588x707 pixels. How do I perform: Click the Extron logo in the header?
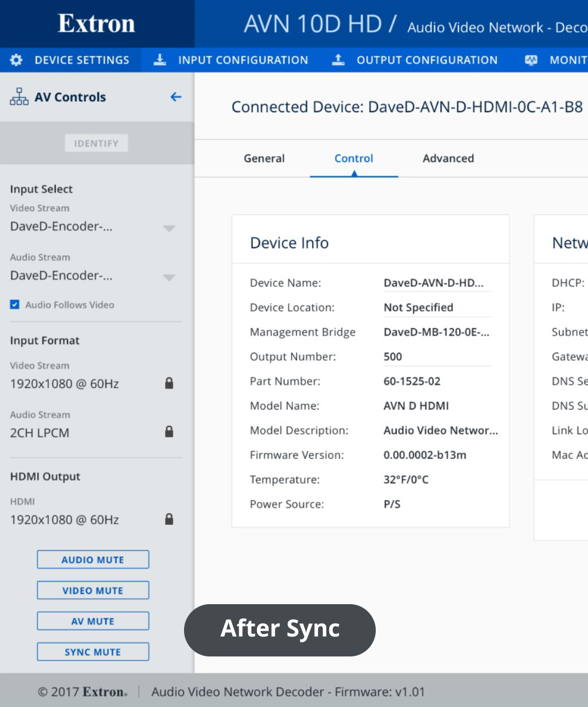click(x=96, y=24)
